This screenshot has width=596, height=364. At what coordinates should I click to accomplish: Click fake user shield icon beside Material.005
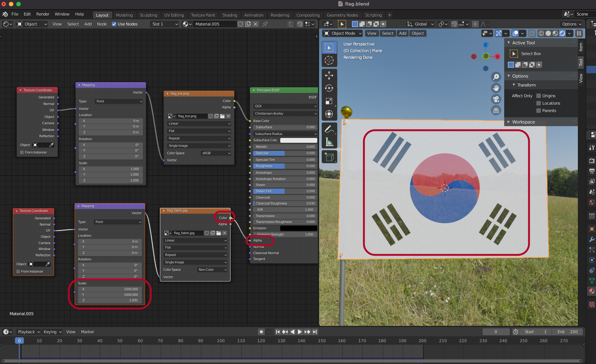point(241,24)
